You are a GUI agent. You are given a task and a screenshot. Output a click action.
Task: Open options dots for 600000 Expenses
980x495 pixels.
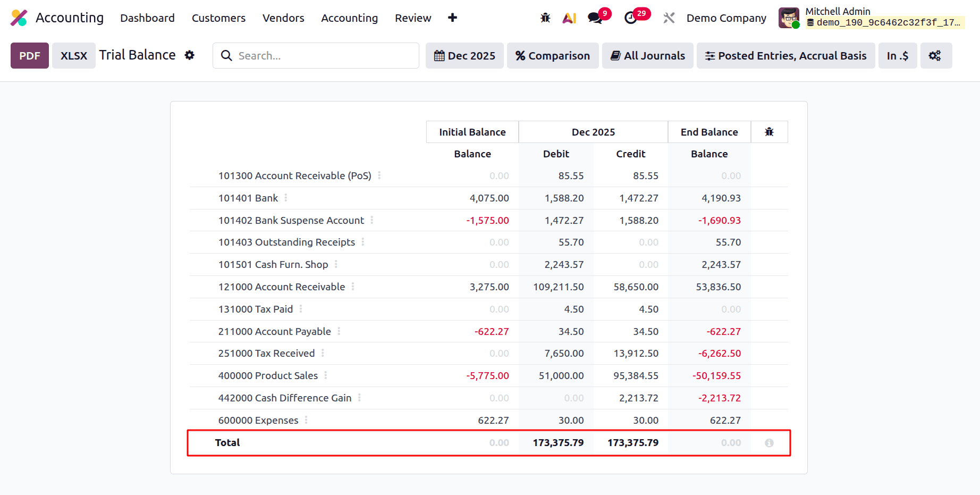pos(306,420)
